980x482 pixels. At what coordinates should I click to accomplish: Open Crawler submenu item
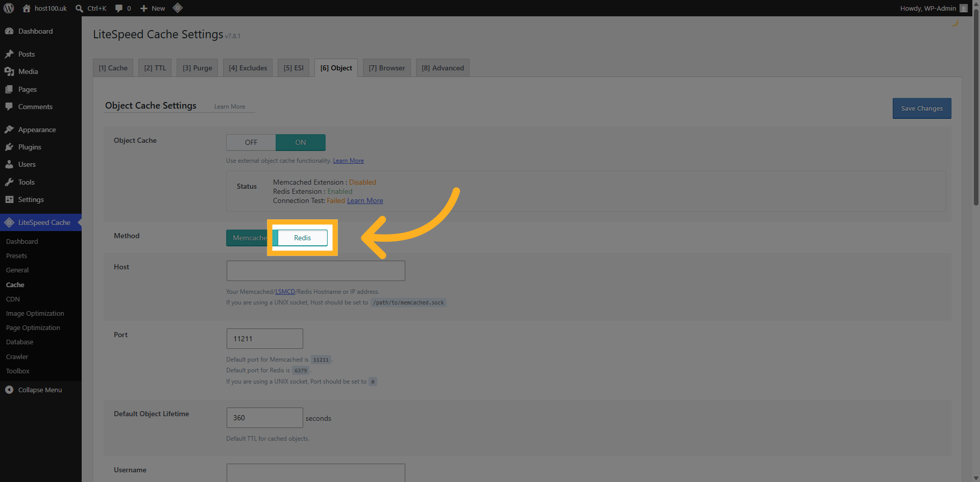click(x=17, y=357)
